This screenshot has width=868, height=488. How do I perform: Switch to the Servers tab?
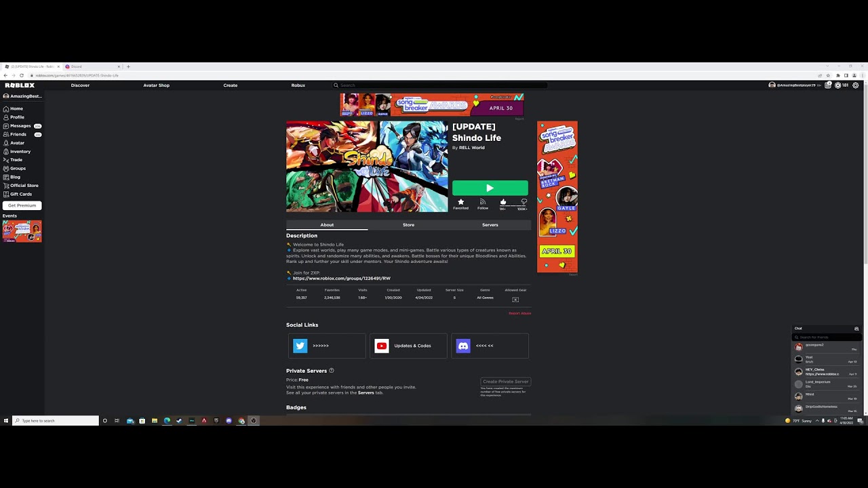point(490,225)
